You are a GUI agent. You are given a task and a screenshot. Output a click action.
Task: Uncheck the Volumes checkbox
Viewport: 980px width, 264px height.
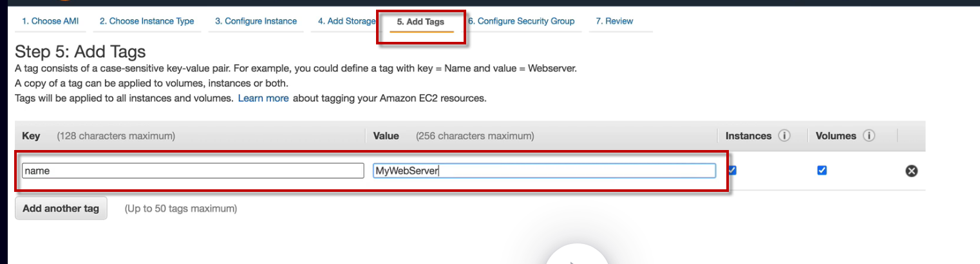[x=822, y=171]
